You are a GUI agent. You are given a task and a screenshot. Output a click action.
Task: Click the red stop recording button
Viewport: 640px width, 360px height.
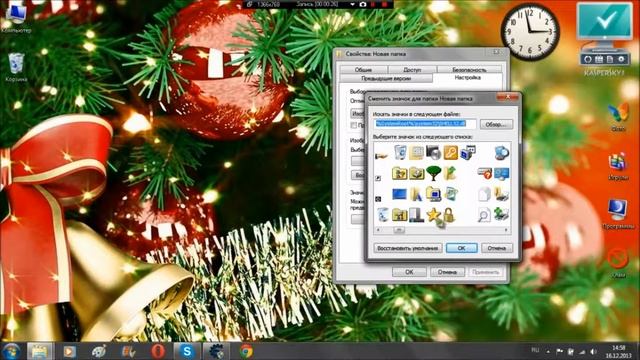(384, 4)
